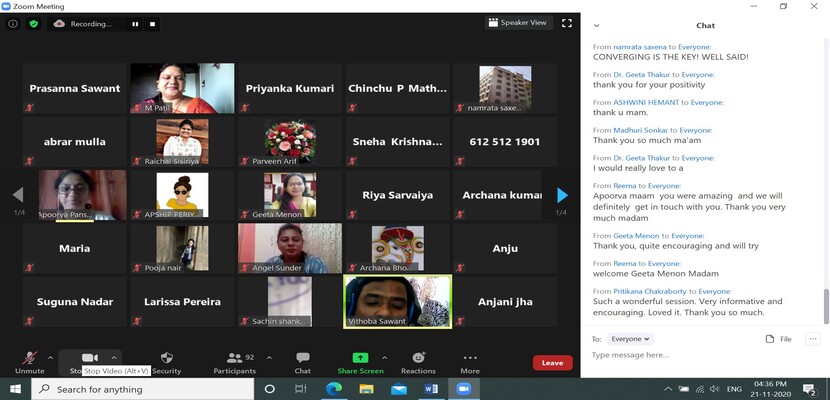830x400 pixels.
Task: Click the green encryption shield icon
Action: coord(33,23)
